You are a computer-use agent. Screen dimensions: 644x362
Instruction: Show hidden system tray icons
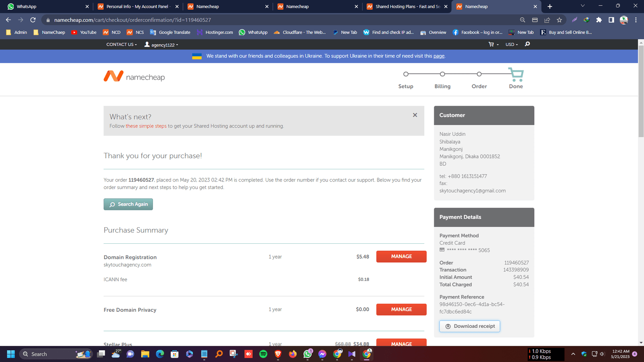[573, 354]
